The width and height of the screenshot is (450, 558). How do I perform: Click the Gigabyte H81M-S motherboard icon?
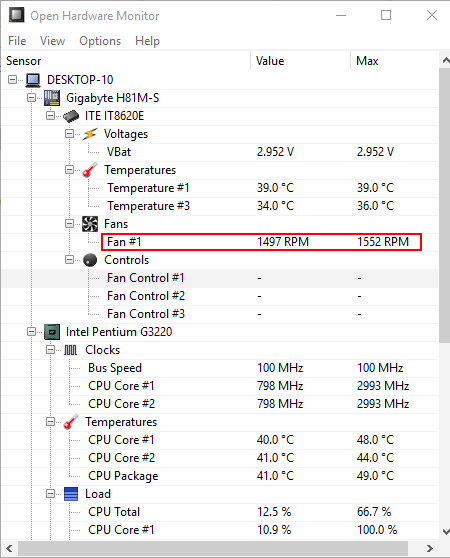pos(52,98)
